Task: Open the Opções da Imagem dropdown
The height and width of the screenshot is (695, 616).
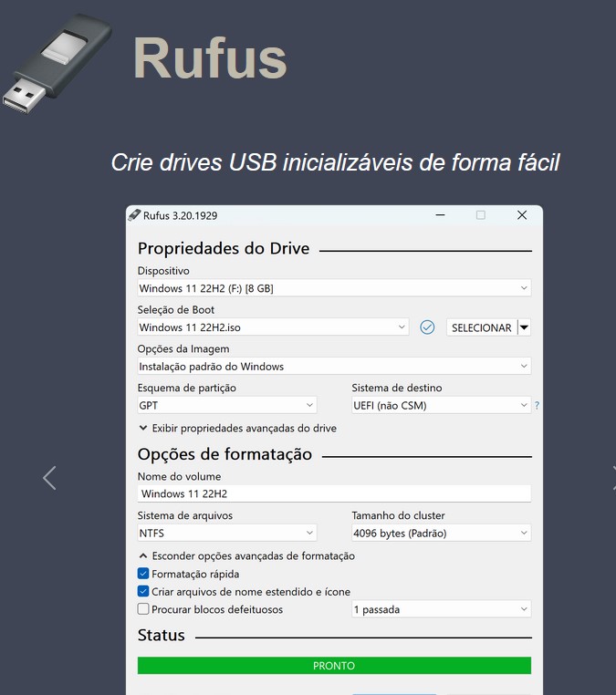Action: tap(334, 366)
